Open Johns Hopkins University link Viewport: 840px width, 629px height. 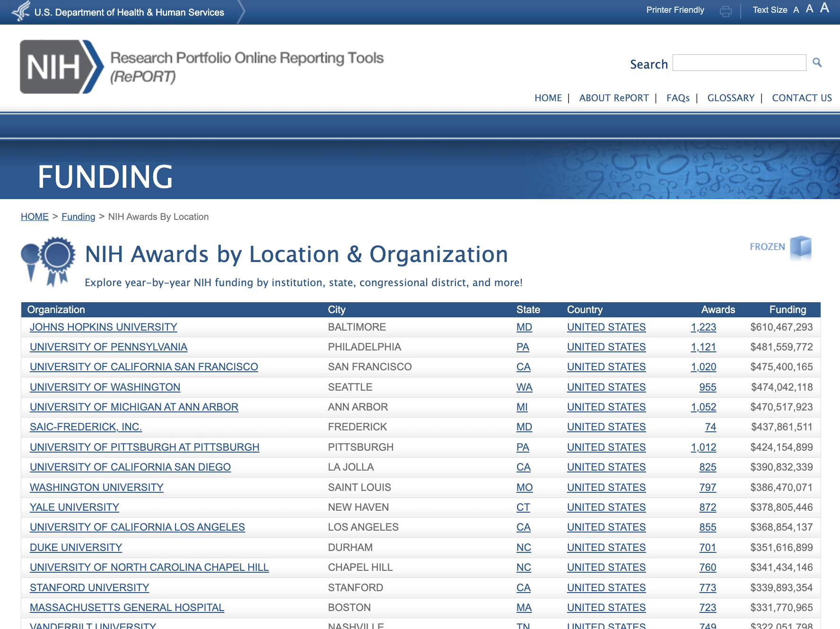tap(103, 327)
